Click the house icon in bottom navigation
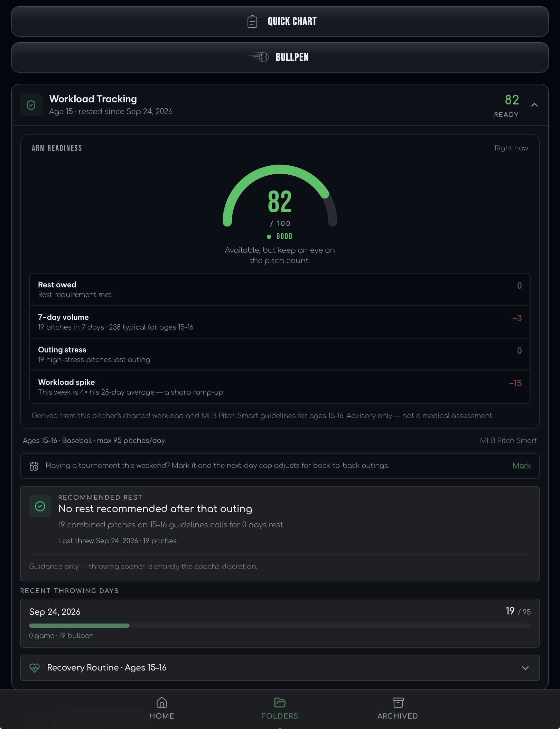 point(162,702)
